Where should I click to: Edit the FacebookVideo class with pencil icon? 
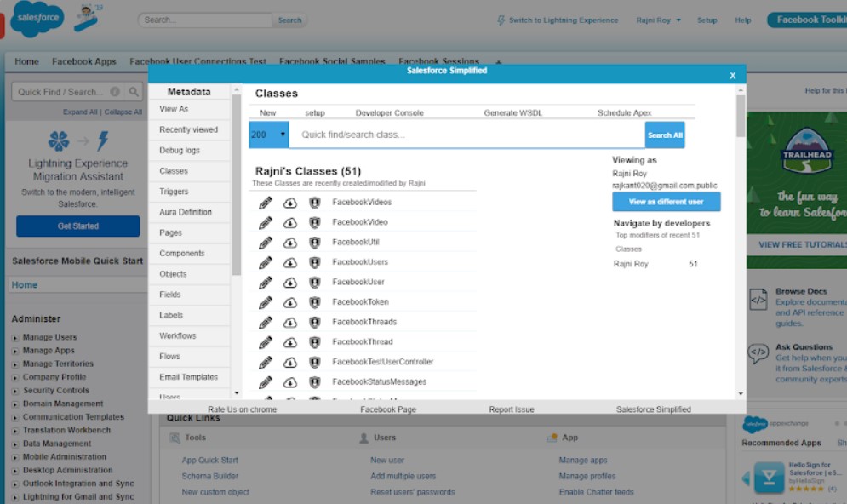(266, 222)
